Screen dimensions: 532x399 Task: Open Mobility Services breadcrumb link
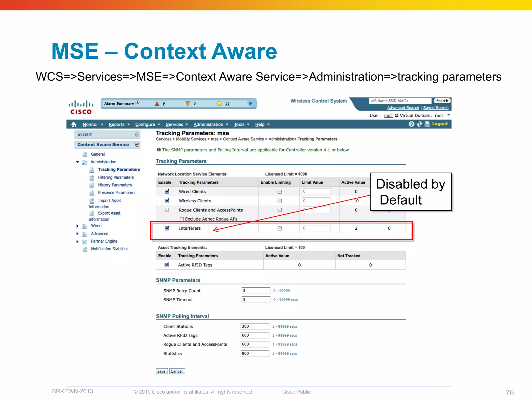[191, 139]
